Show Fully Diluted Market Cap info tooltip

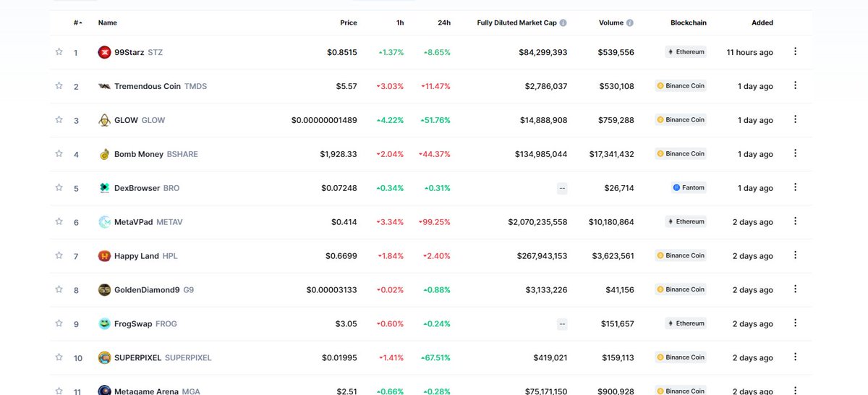coord(563,22)
